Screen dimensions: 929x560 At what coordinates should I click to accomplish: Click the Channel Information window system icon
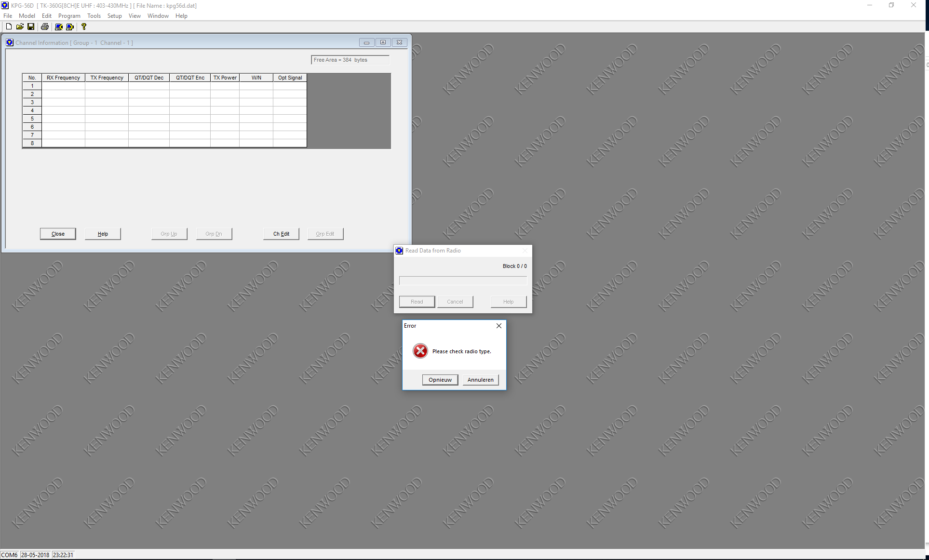pos(10,42)
